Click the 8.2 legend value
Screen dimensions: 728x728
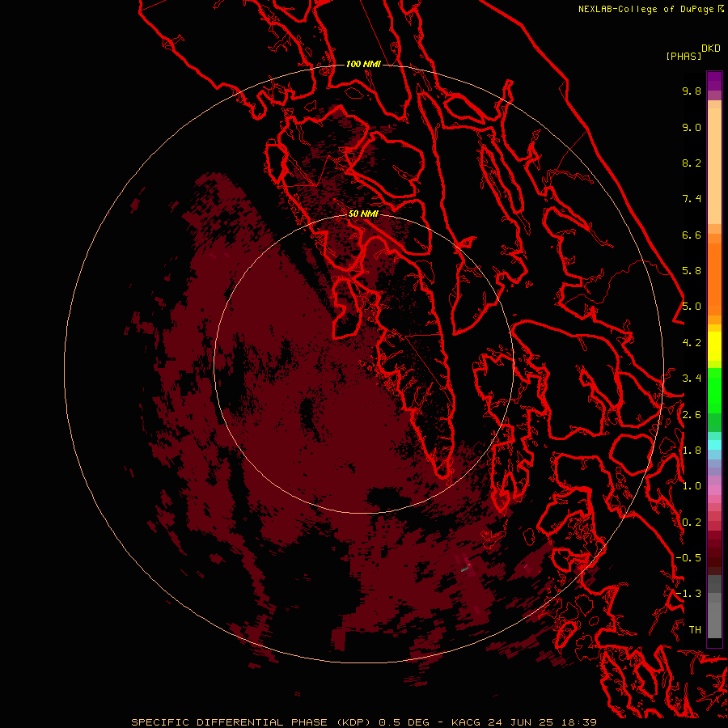click(692, 163)
